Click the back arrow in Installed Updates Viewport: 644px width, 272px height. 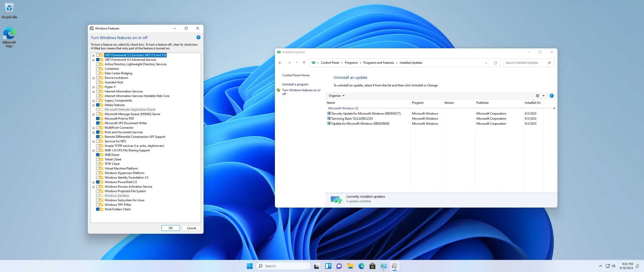pos(280,63)
